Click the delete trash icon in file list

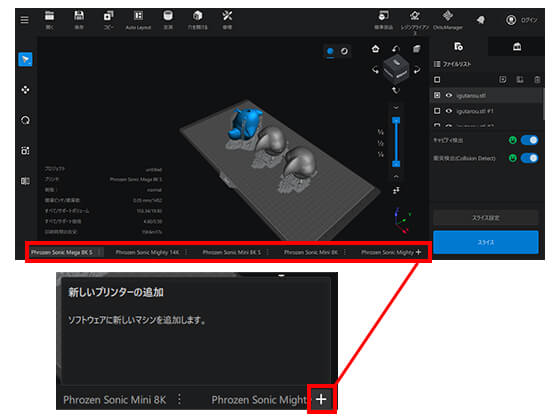(x=537, y=80)
